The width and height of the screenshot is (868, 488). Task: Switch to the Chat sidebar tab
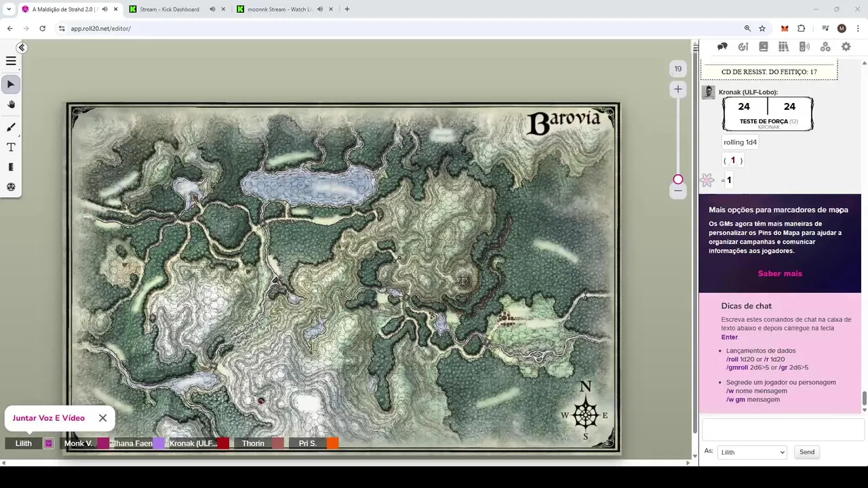coord(722,47)
